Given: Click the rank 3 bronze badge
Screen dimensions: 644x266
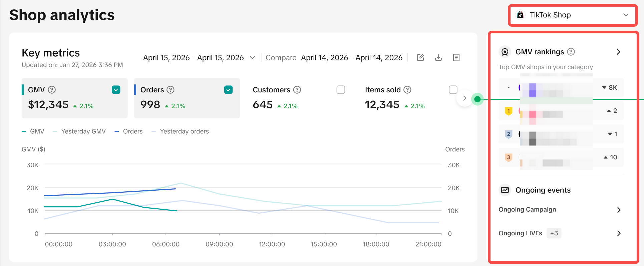Looking at the screenshot, I should 509,157.
